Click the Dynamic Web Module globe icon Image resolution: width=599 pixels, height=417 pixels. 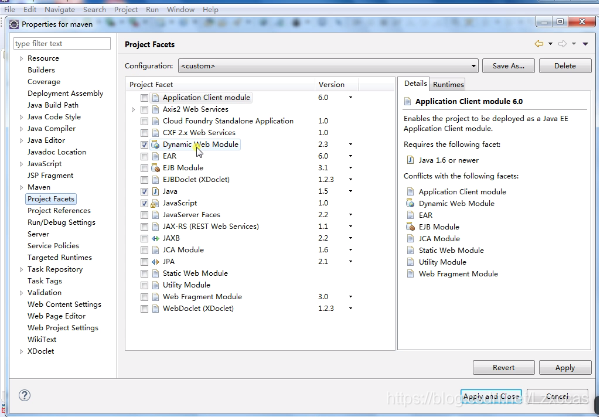[x=155, y=145]
